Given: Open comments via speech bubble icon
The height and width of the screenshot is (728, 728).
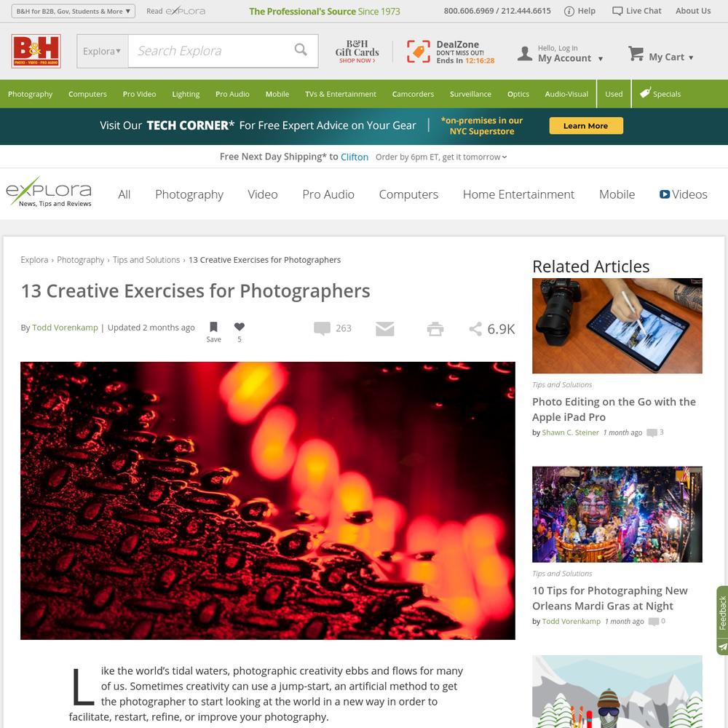Looking at the screenshot, I should (x=322, y=328).
